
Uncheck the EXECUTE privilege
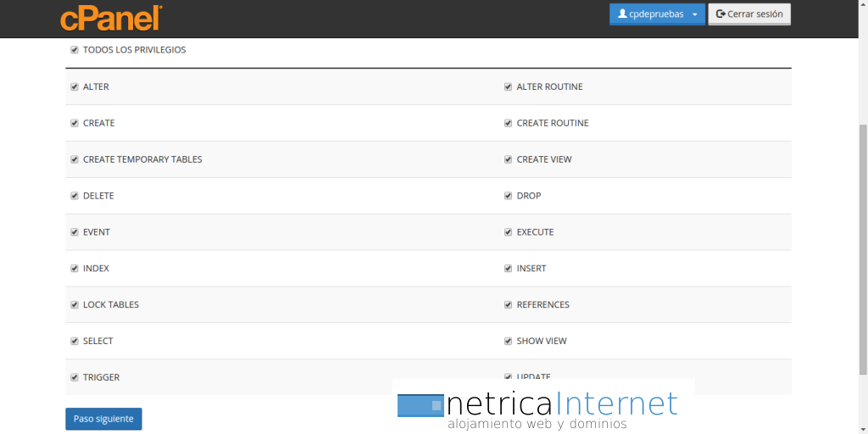coord(509,232)
